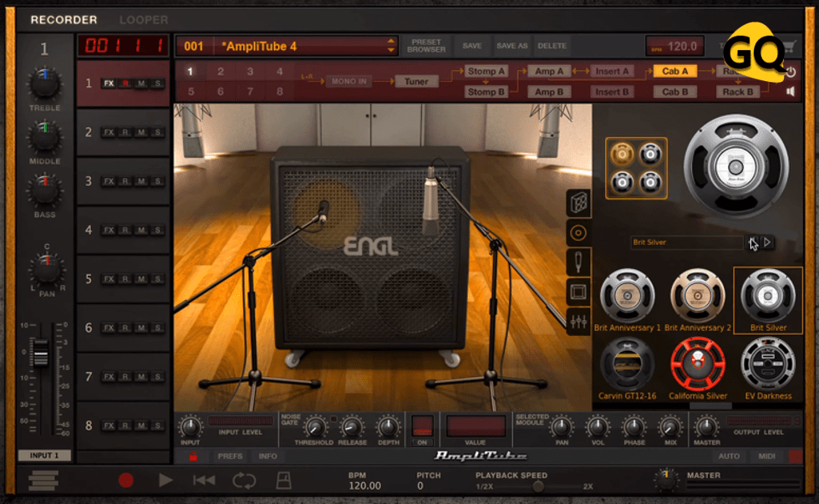Choose the Brit Anniversary 2 speaker

point(697,300)
